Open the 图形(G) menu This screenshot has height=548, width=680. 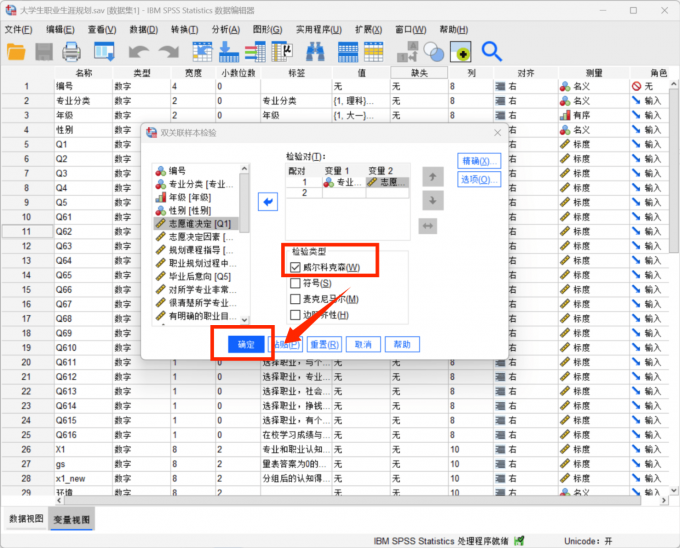pos(267,29)
